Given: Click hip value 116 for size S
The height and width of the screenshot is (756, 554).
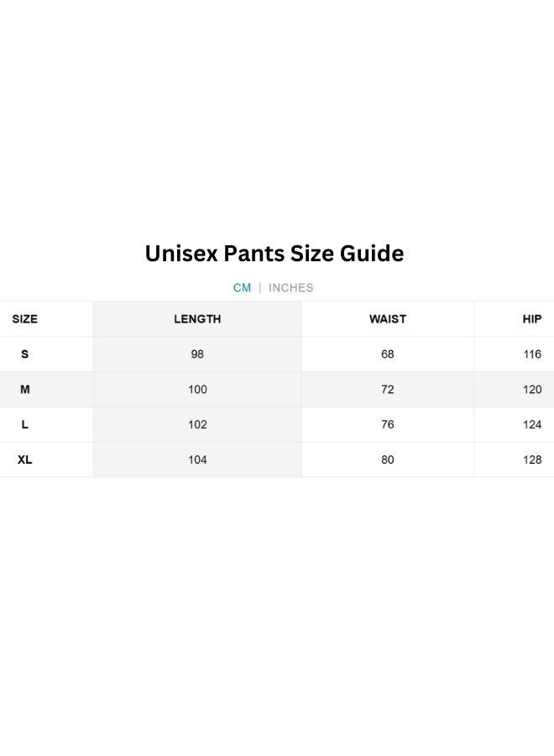Looking at the screenshot, I should pyautogui.click(x=532, y=354).
